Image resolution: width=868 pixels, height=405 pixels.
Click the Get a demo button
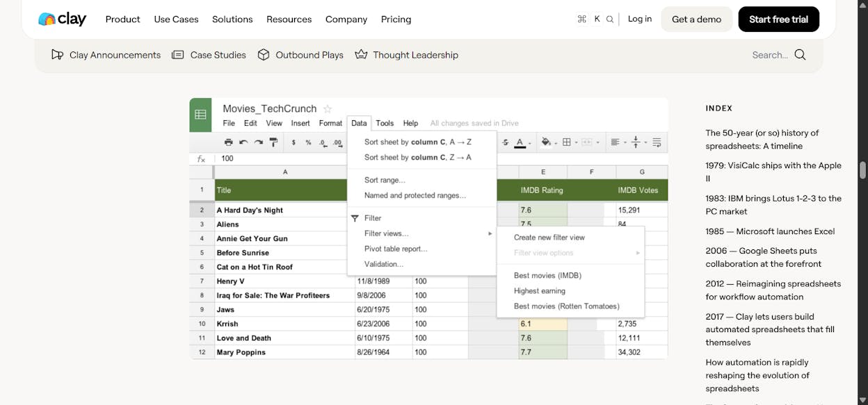(x=696, y=19)
